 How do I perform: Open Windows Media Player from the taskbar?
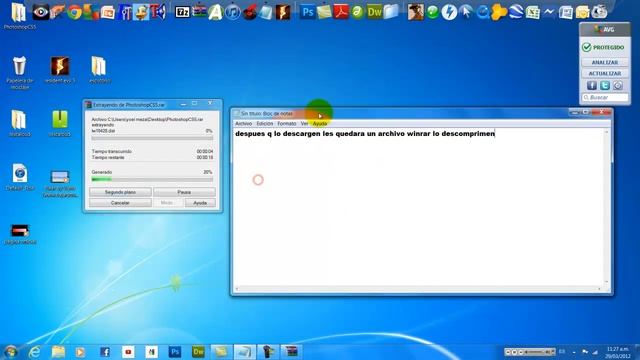click(80, 351)
